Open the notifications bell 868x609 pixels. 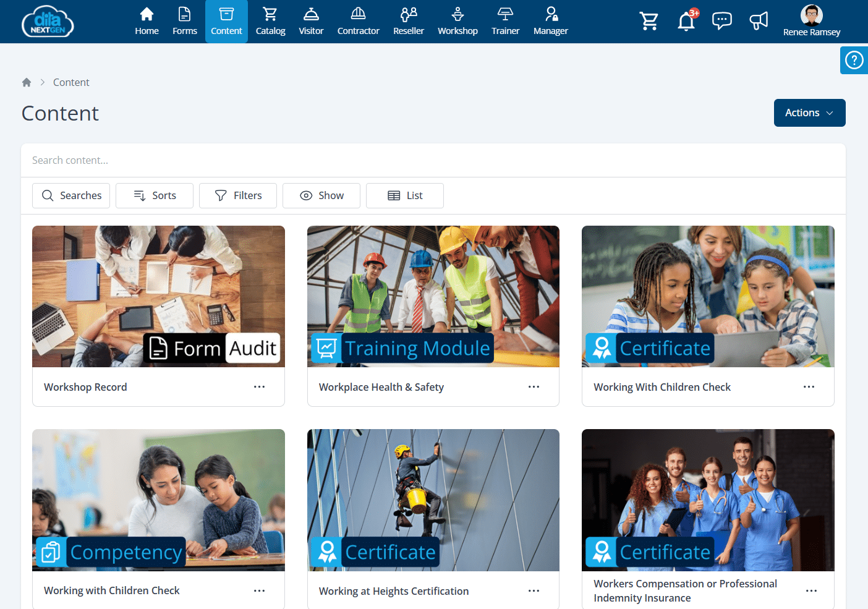pos(686,22)
